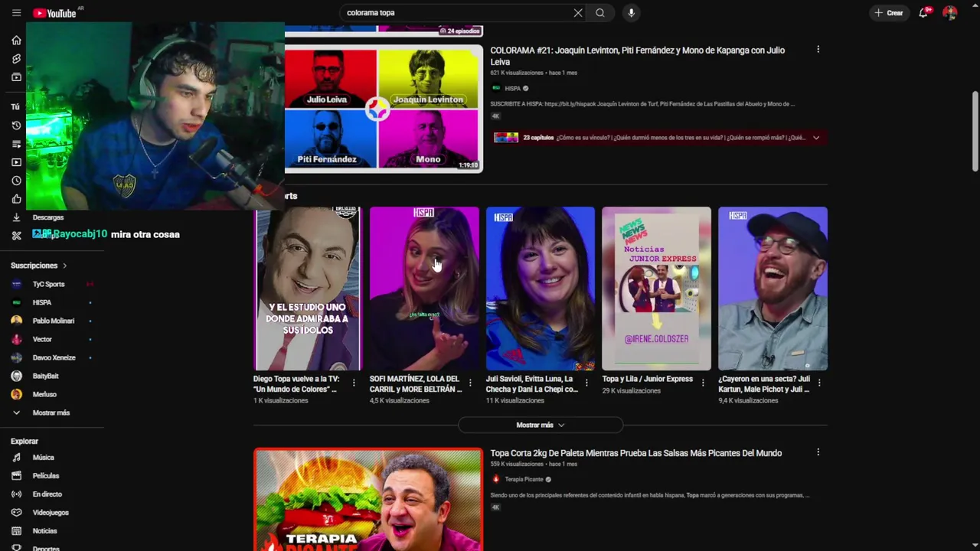Open options for Juli Savioli short
Image resolution: width=980 pixels, height=551 pixels.
[x=586, y=383]
